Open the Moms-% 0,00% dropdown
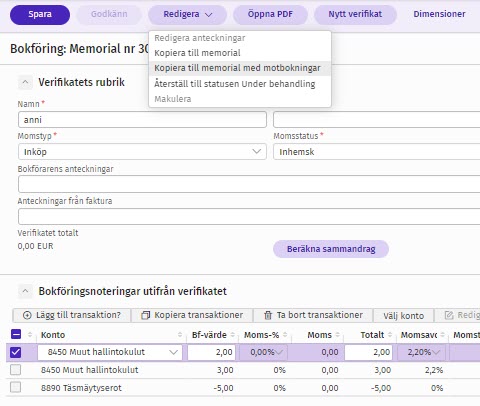 coord(263,352)
